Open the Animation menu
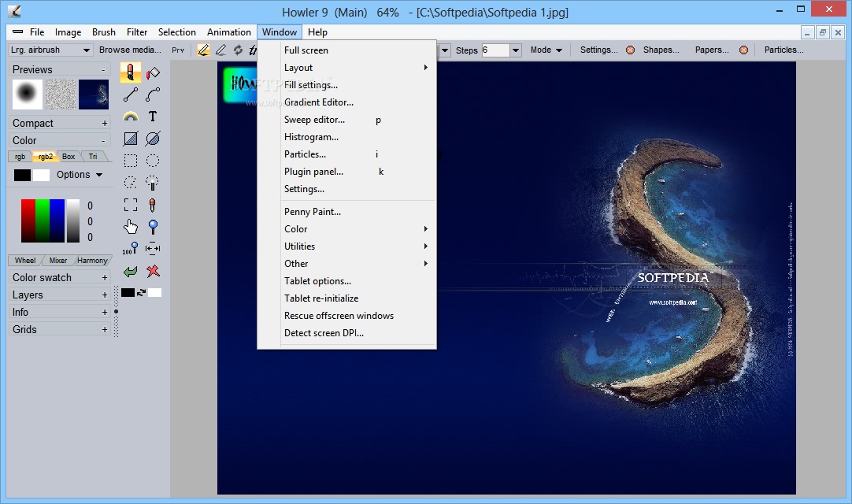This screenshot has width=852, height=504. click(x=229, y=32)
